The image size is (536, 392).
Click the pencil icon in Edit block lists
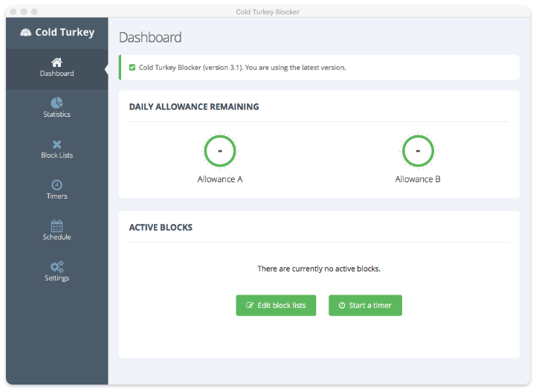[x=250, y=305]
